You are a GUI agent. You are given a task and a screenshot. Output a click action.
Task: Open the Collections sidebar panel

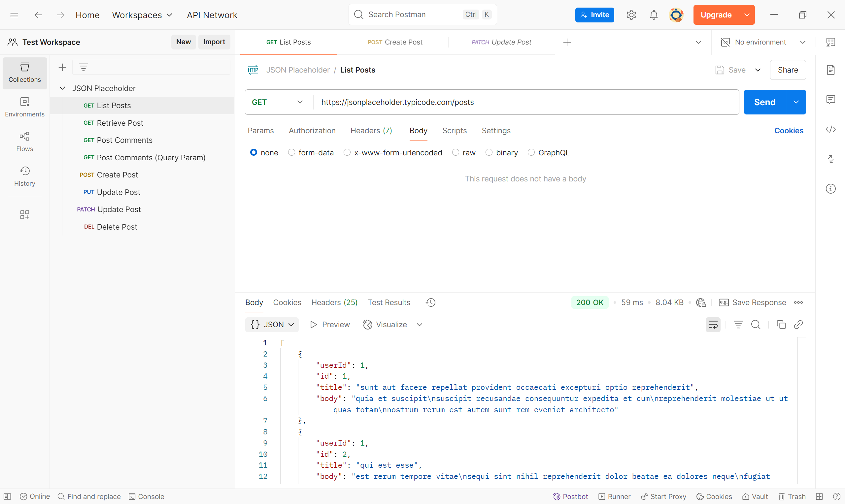[x=25, y=73]
